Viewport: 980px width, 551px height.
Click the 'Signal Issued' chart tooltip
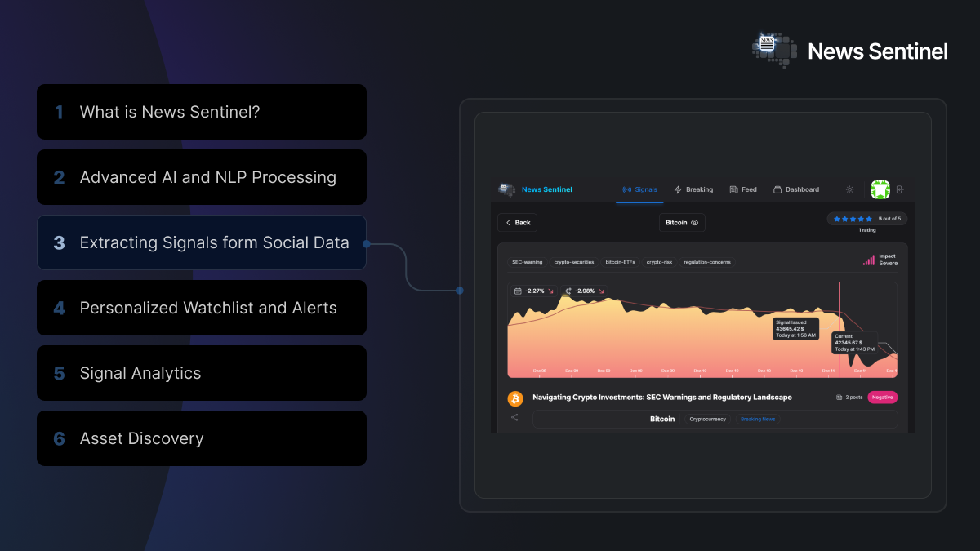pyautogui.click(x=795, y=329)
